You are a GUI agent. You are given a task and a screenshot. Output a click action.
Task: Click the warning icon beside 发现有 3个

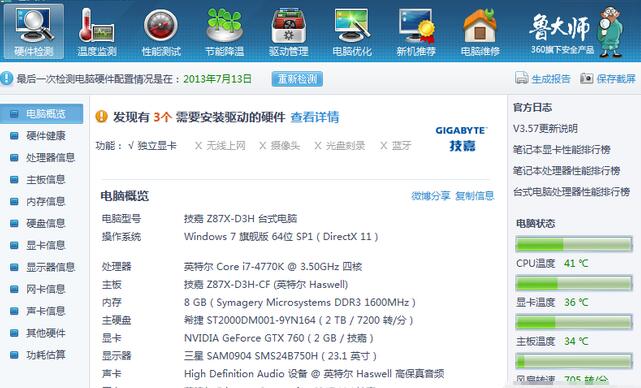[x=101, y=117]
